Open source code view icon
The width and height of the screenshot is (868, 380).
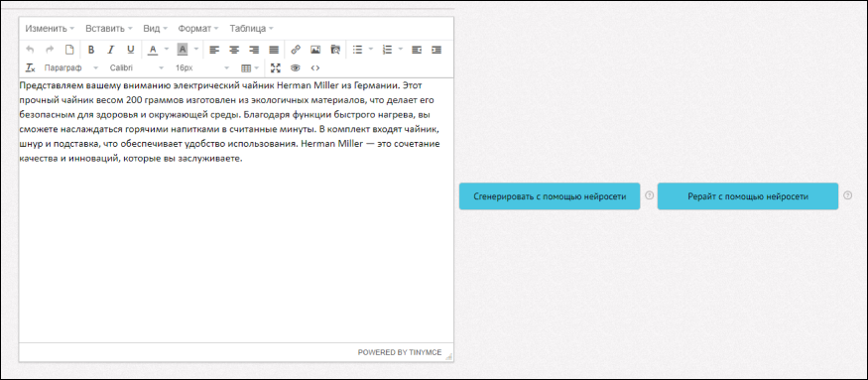(315, 68)
